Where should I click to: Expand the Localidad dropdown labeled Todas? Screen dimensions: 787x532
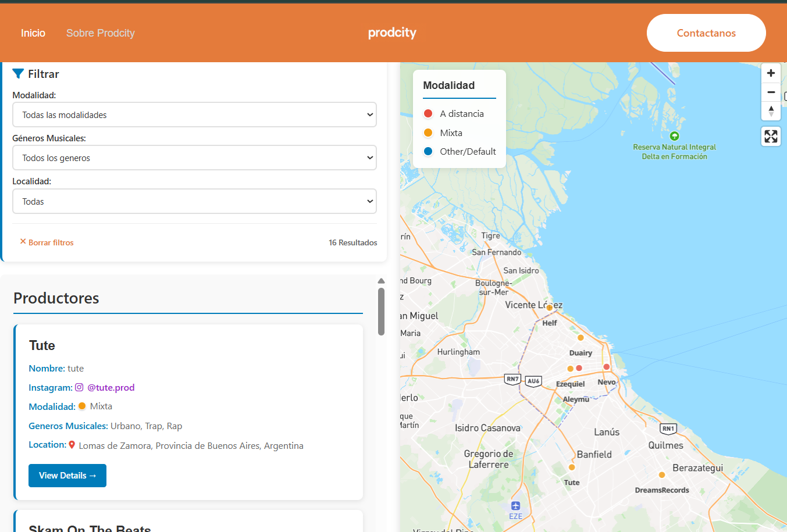pyautogui.click(x=194, y=201)
